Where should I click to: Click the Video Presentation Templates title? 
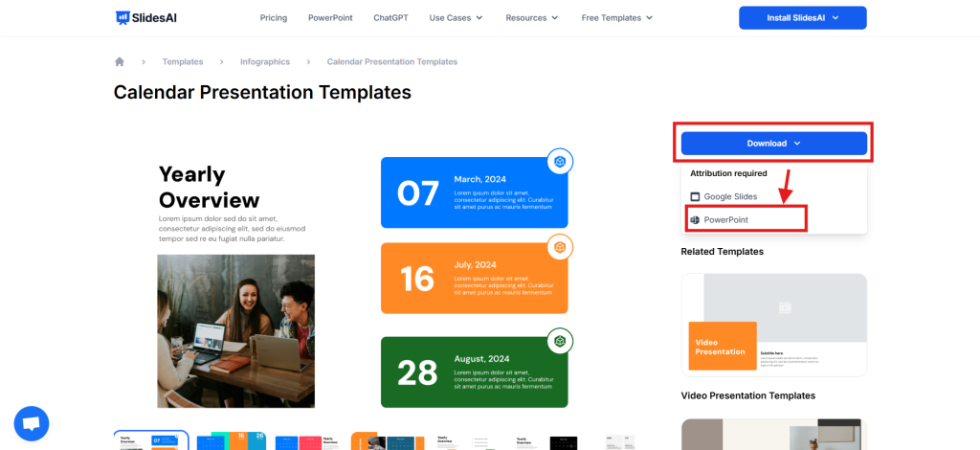pos(748,395)
